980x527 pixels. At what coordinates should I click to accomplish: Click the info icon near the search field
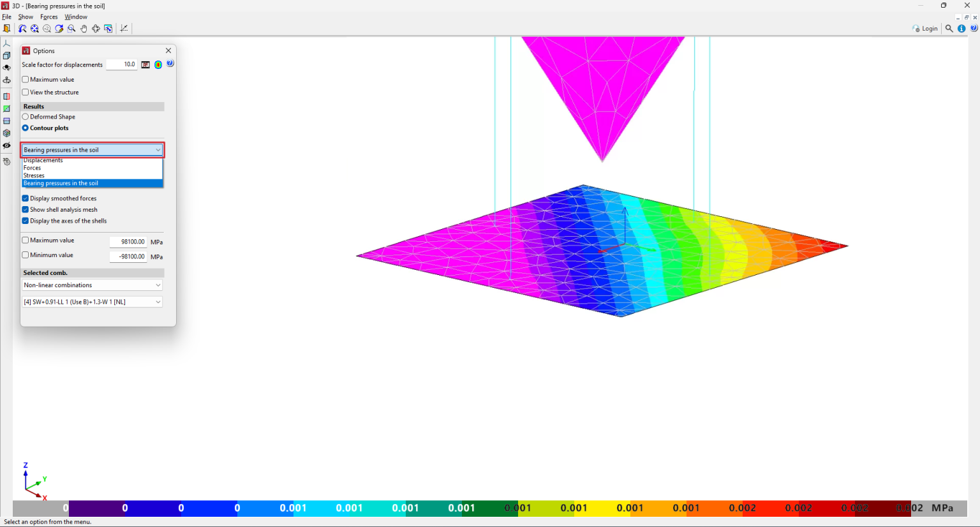(961, 28)
